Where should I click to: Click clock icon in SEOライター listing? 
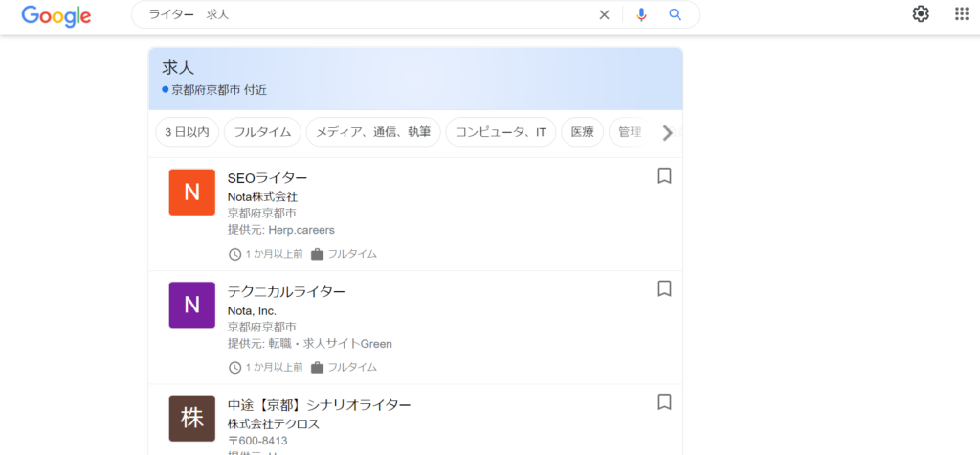click(x=235, y=254)
